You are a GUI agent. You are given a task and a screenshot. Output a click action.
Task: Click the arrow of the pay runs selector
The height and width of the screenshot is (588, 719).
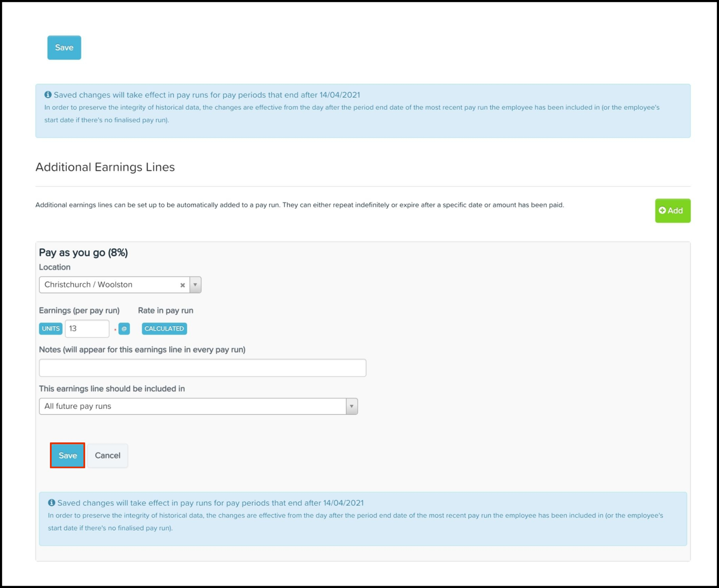tap(351, 406)
